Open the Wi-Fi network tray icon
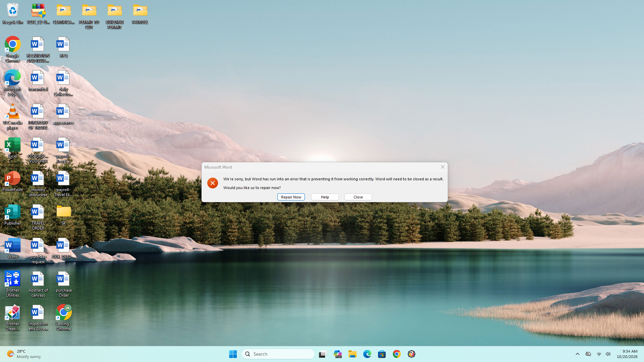644x362 pixels. [x=599, y=354]
